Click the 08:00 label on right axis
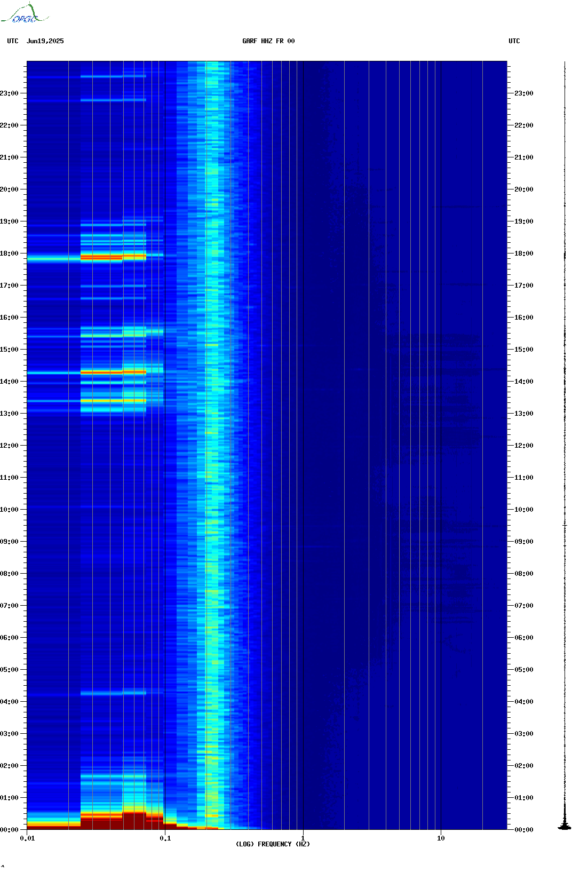588x872 pixels. coord(524,574)
